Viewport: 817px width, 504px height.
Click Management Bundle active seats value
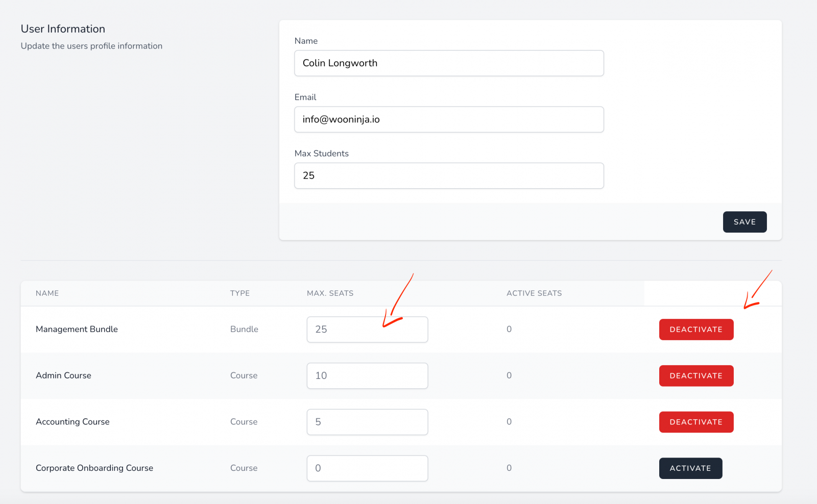(x=509, y=330)
